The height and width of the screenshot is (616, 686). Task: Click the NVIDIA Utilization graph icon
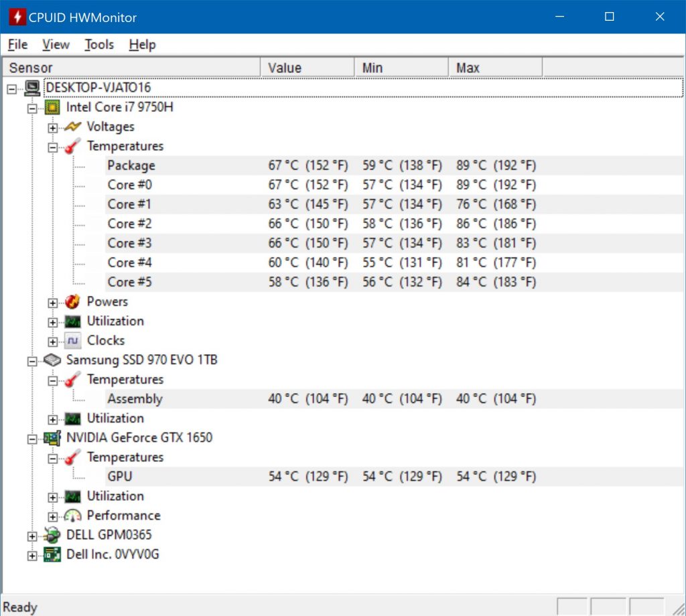tap(72, 496)
